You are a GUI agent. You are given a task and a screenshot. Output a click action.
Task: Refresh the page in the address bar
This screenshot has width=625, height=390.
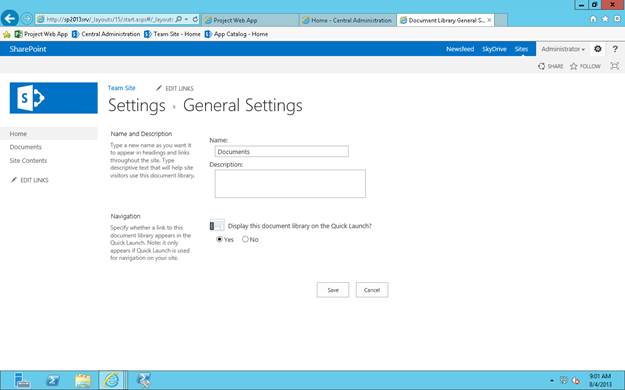(x=195, y=19)
